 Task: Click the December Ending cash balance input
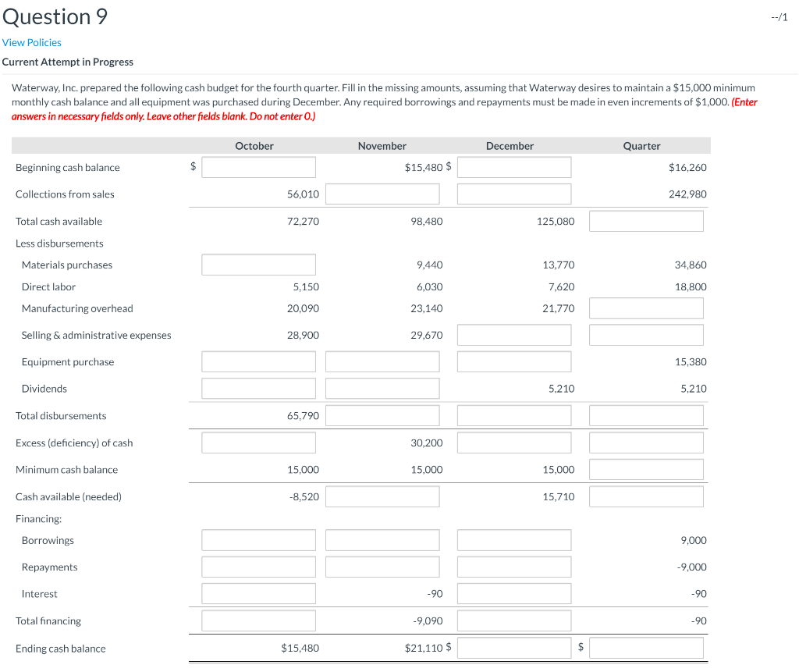click(513, 647)
